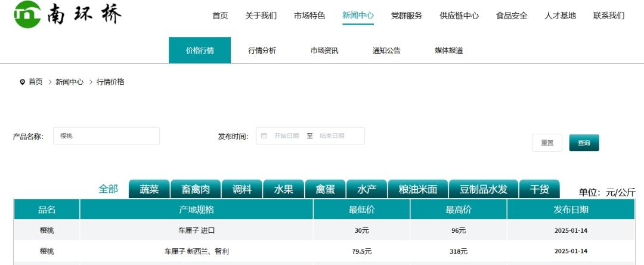This screenshot has height=265, width=644.
Task: Open the 首页 navigation menu item
Action: tap(220, 16)
